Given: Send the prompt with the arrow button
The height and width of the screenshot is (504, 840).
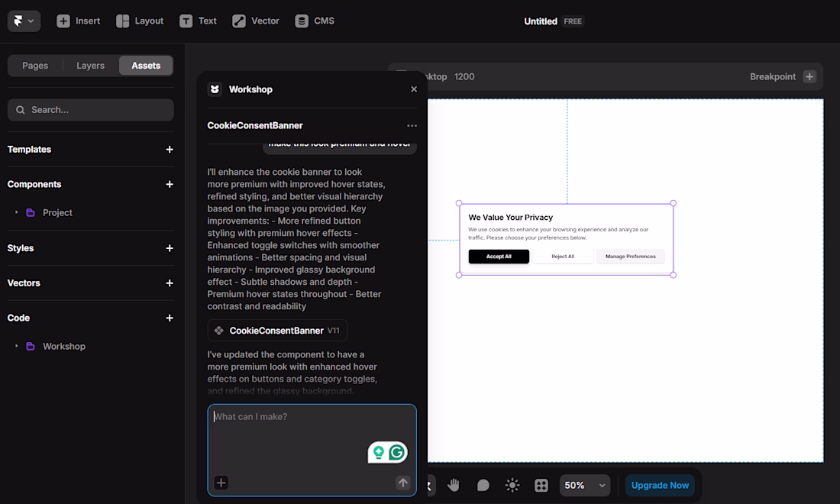Looking at the screenshot, I should tap(403, 483).
